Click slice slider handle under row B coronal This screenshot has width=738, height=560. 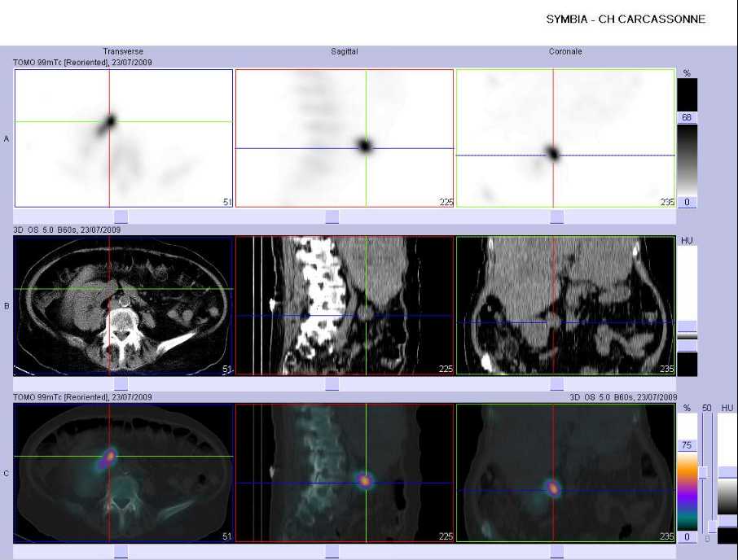click(x=557, y=384)
